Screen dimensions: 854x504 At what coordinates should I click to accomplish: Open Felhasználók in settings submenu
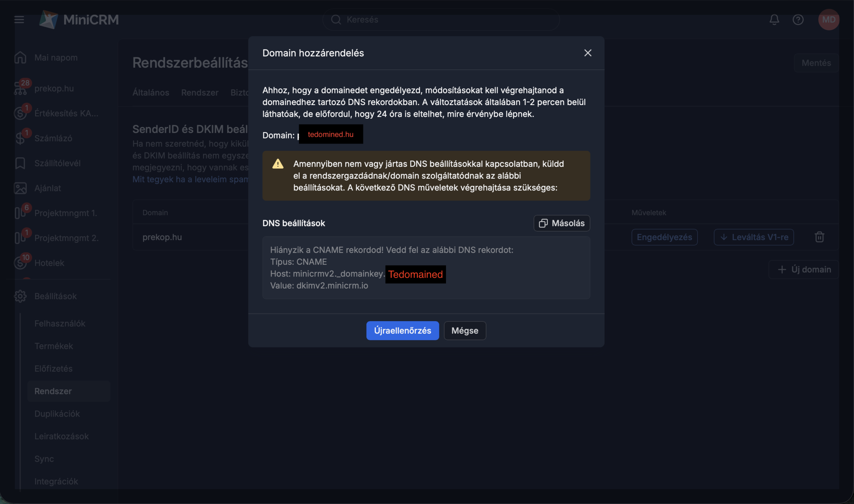pos(60,323)
